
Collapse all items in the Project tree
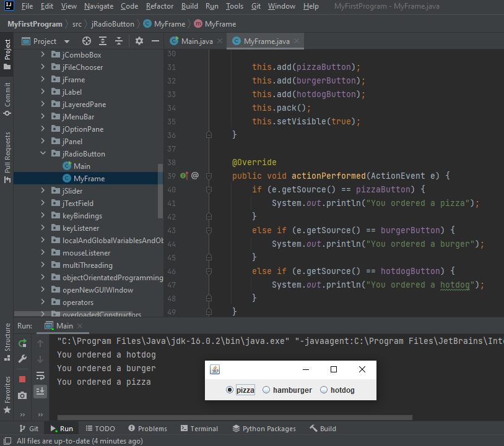point(119,41)
